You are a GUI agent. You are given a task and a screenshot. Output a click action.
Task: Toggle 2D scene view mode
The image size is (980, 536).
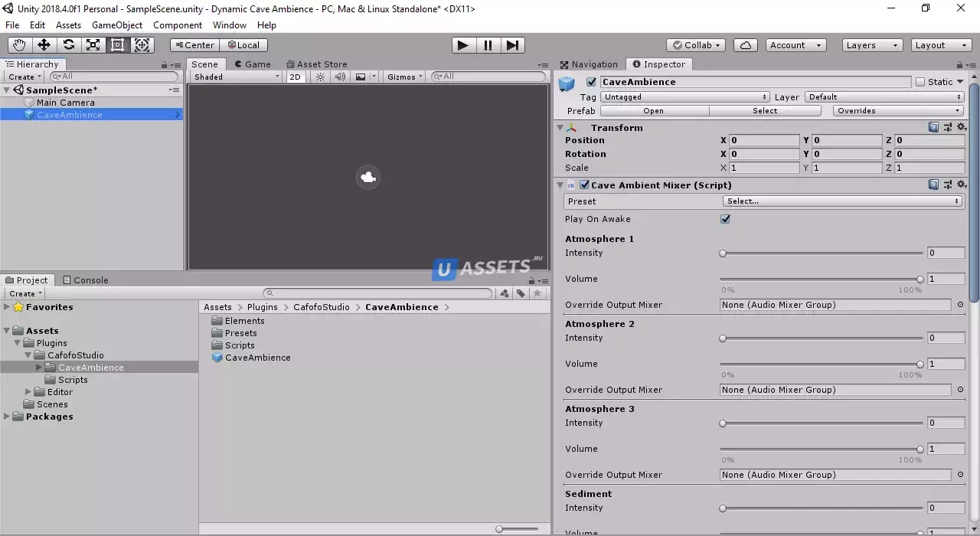click(x=295, y=77)
